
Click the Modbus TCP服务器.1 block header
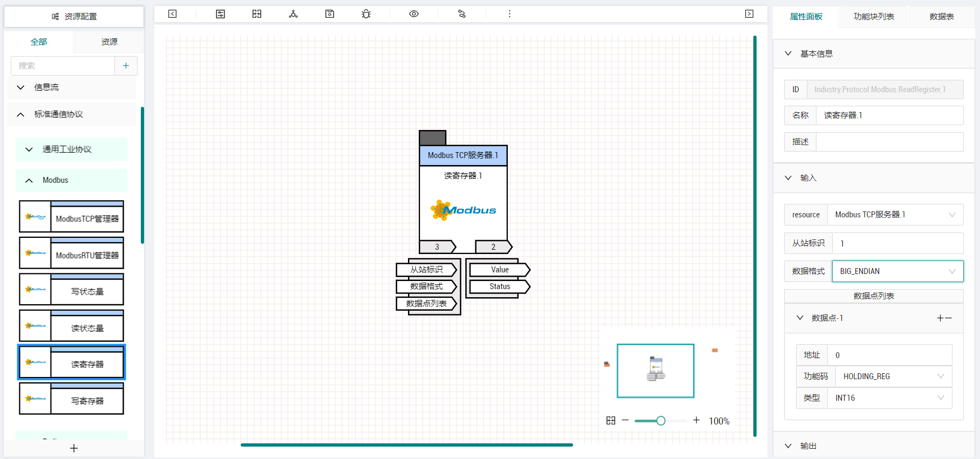463,155
